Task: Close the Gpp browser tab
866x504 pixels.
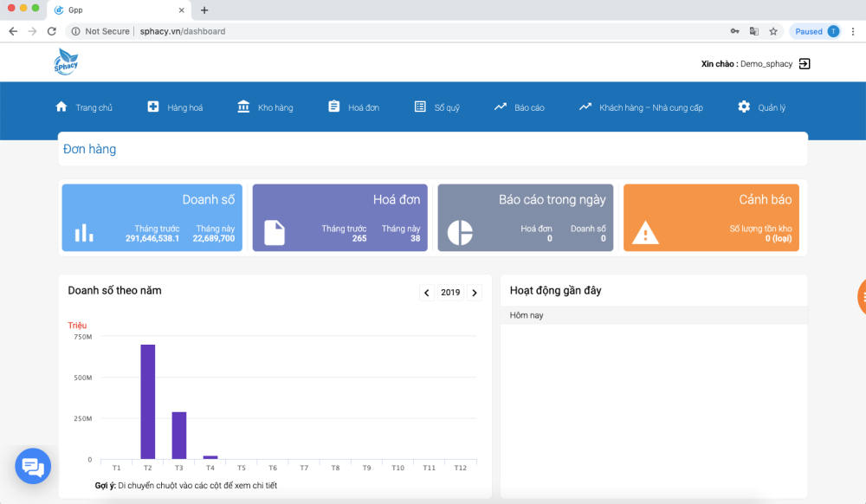Action: pyautogui.click(x=181, y=10)
